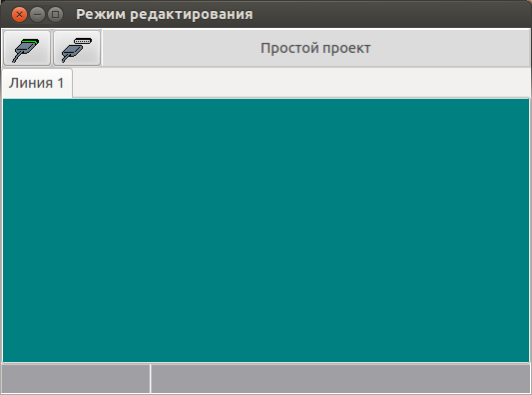Image resolution: width=532 pixels, height=395 pixels.
Task: Click the connect plug icon with green indicator
Action: click(26, 50)
